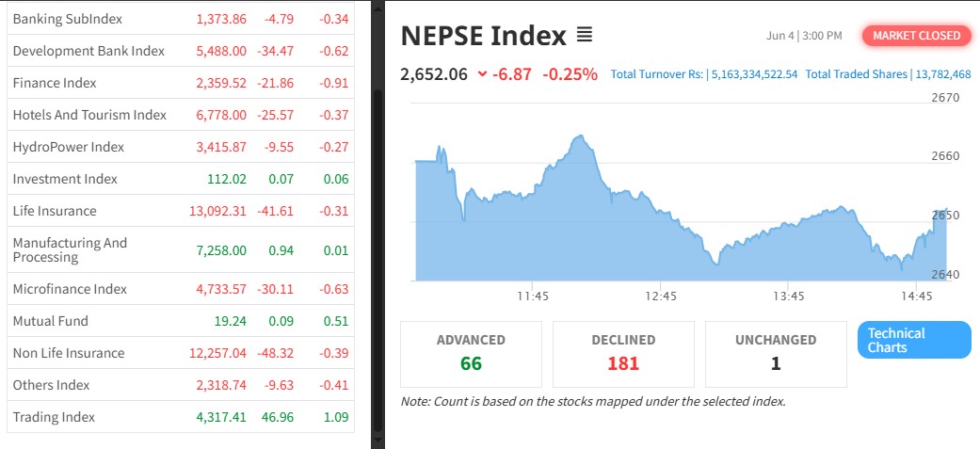The image size is (980, 449).
Task: Click the ADVANCED count box
Action: pos(471,353)
